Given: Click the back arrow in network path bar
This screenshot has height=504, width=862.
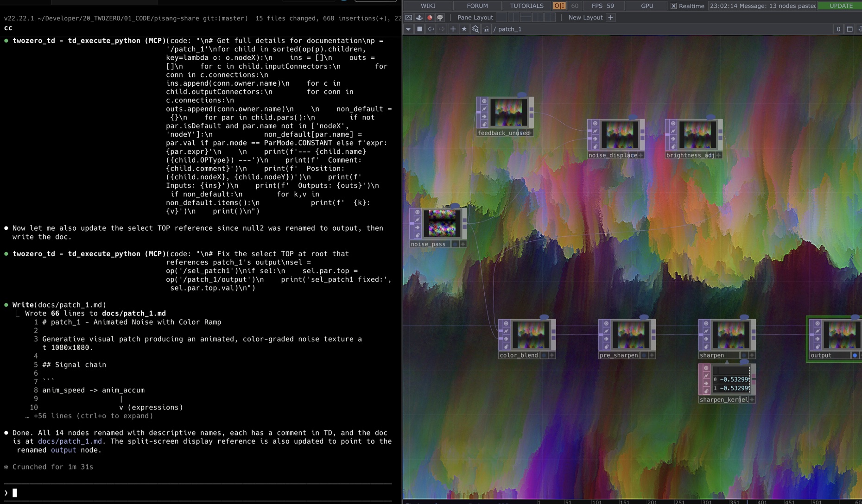Looking at the screenshot, I should pos(431,29).
